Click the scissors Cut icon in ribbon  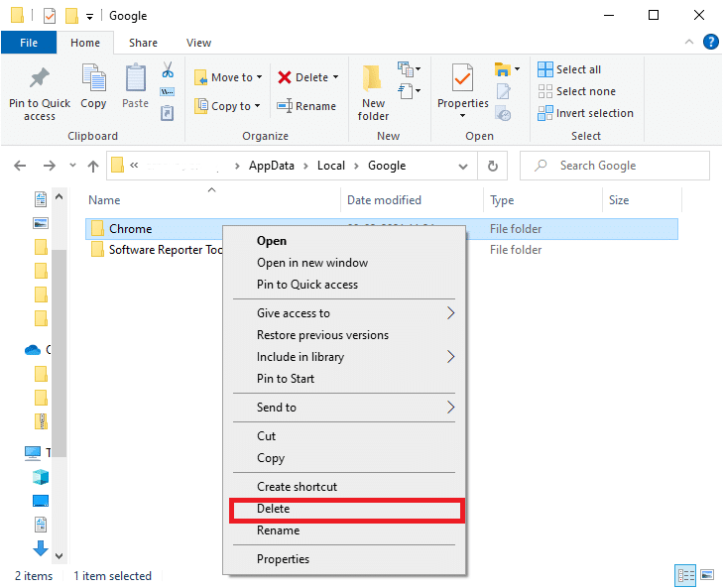click(x=168, y=70)
